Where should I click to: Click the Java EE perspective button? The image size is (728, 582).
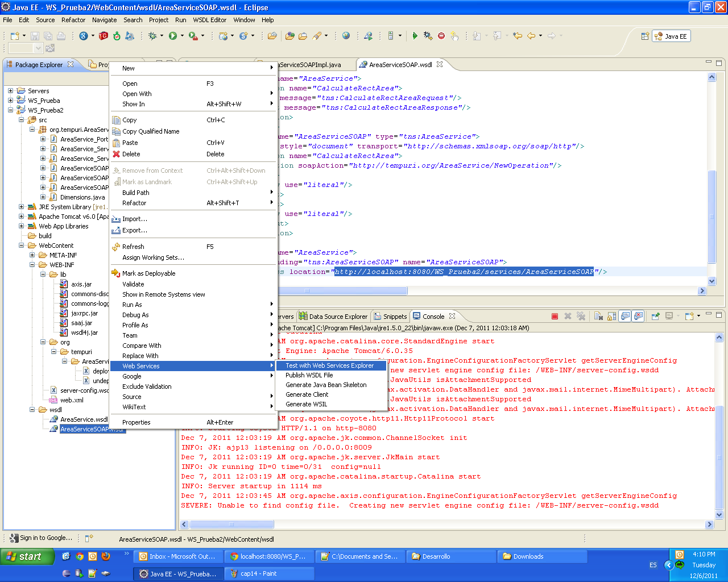coord(671,36)
